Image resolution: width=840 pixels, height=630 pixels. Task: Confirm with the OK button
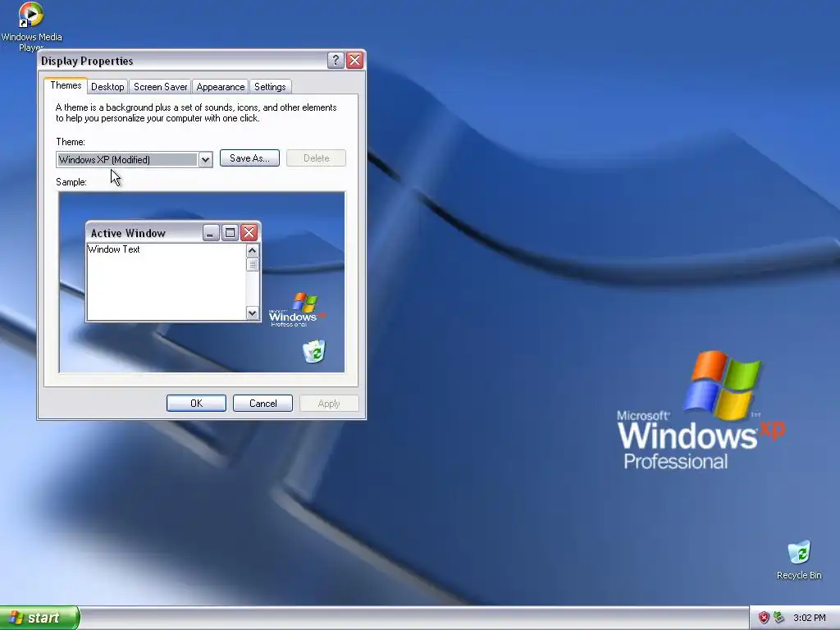tap(196, 404)
